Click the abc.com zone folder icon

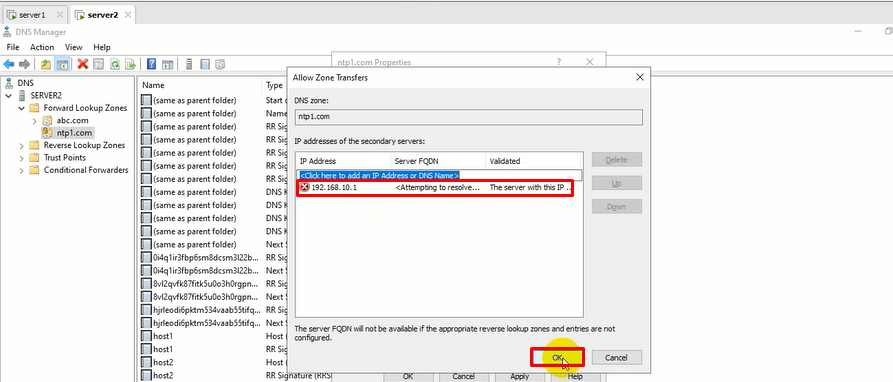coord(47,121)
